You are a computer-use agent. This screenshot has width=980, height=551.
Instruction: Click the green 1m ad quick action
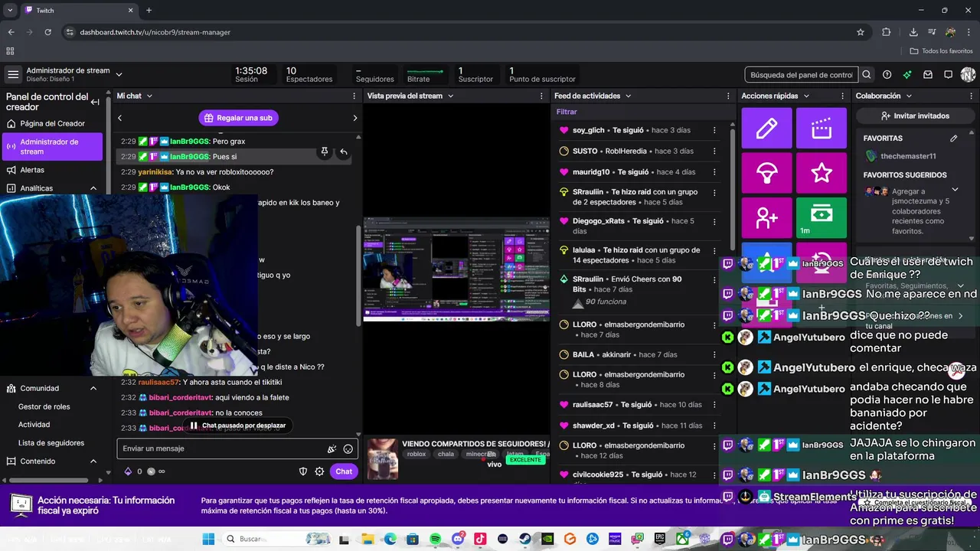coord(822,218)
